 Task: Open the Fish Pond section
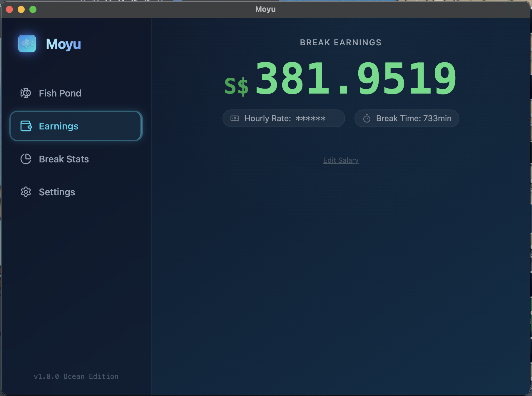coord(60,93)
